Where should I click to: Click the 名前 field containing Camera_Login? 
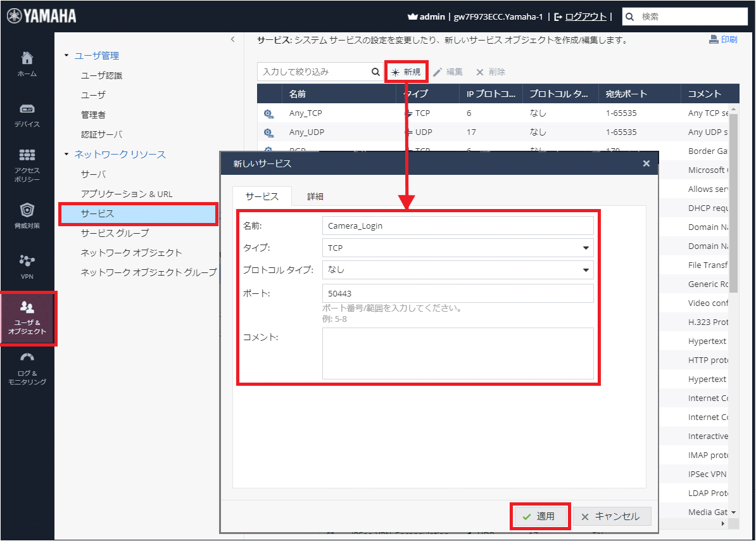click(x=458, y=226)
